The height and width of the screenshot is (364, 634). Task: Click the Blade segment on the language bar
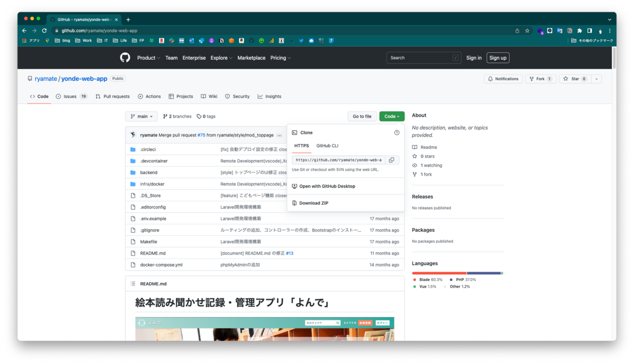click(439, 273)
